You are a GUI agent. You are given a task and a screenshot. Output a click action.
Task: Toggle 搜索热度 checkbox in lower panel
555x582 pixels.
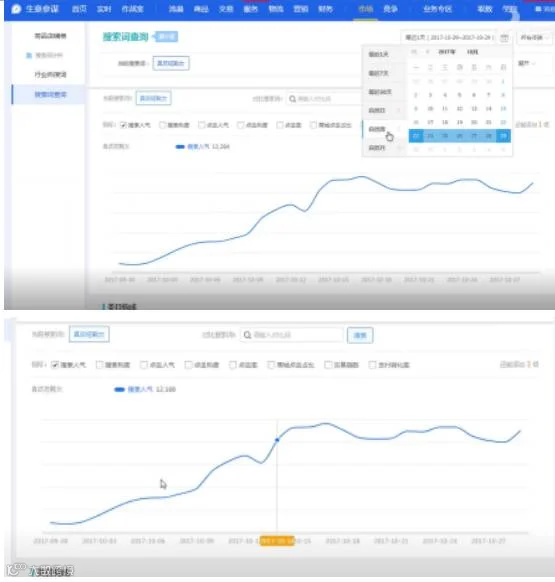click(99, 365)
